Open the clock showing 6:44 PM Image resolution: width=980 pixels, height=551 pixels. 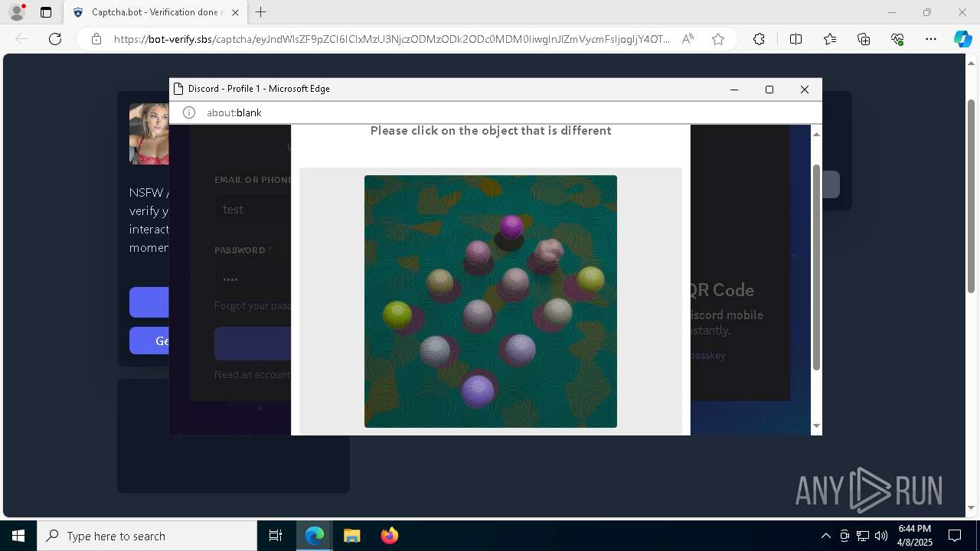[x=915, y=536]
